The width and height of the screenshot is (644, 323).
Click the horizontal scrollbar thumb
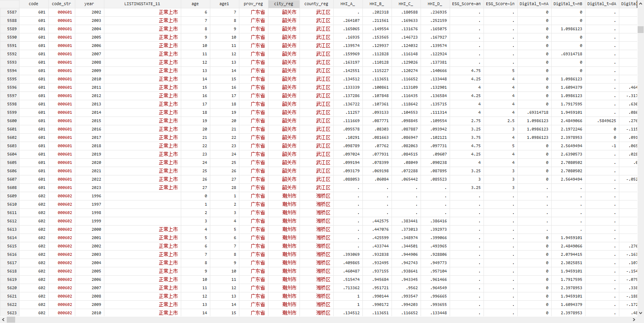coord(11,319)
